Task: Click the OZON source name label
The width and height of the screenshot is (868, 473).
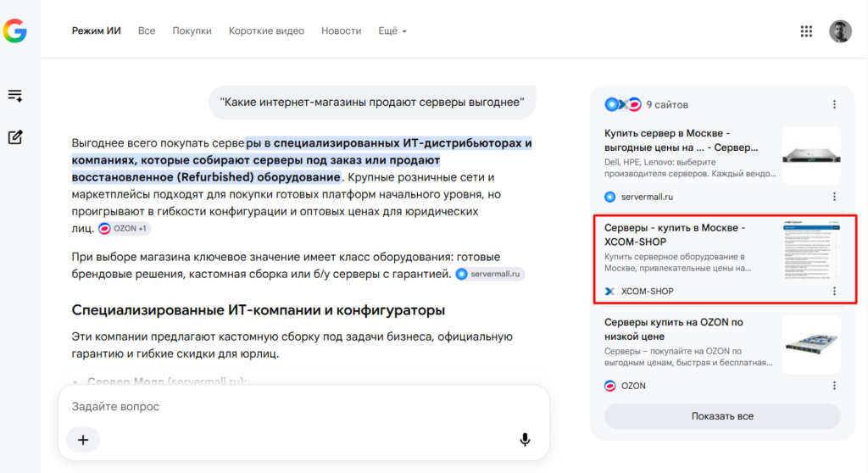Action: pyautogui.click(x=633, y=386)
